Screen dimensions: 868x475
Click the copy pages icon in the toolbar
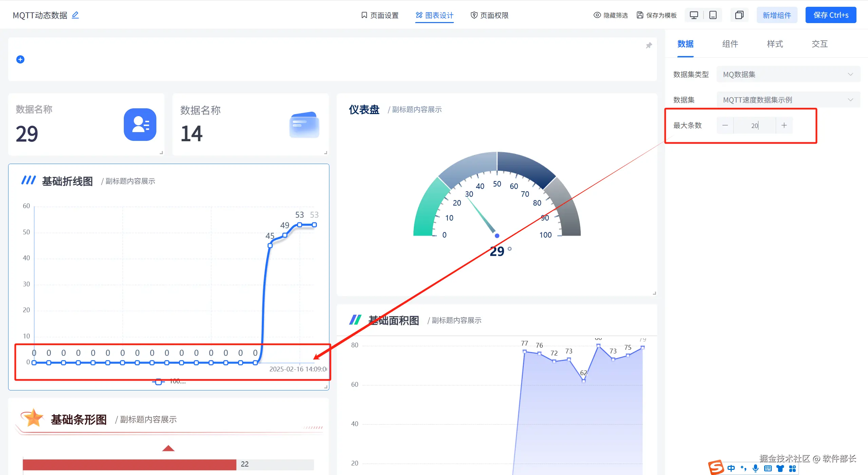739,15
